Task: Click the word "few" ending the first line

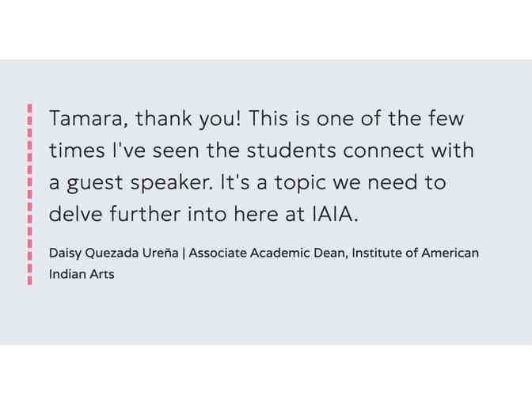Action: 446,119
